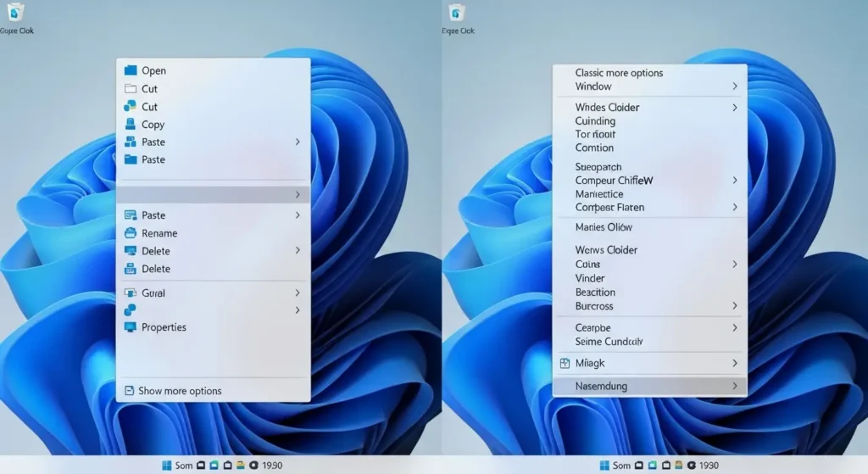Image resolution: width=868 pixels, height=474 pixels.
Task: Choose Compeur ChiffeW menu entry
Action: pyautogui.click(x=649, y=181)
